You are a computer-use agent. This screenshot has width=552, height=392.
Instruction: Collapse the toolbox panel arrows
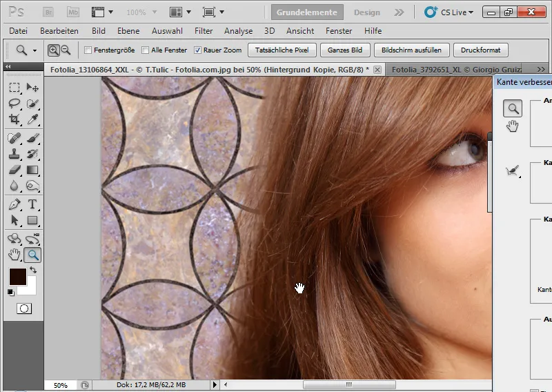8,66
